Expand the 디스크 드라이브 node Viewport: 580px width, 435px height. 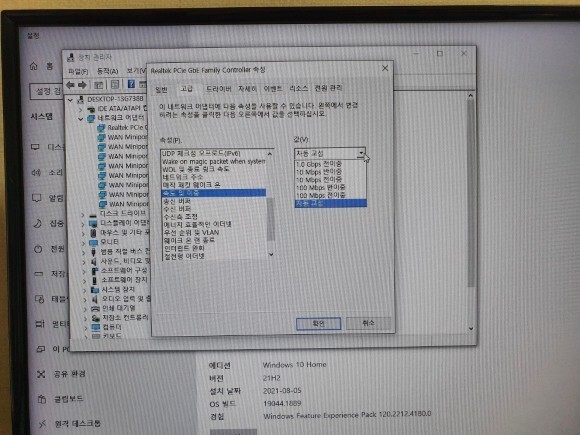tap(83, 214)
